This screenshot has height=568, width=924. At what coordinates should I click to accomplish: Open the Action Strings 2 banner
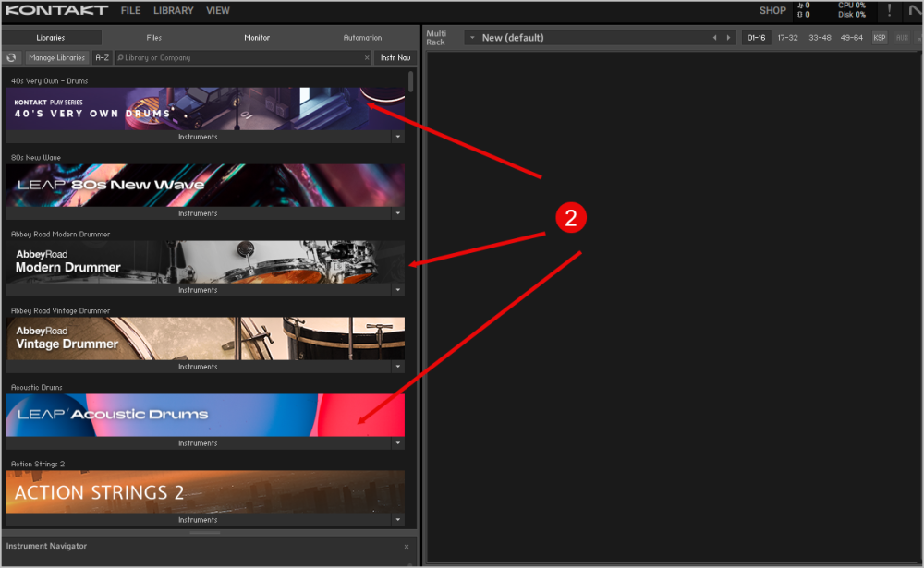pos(205,491)
